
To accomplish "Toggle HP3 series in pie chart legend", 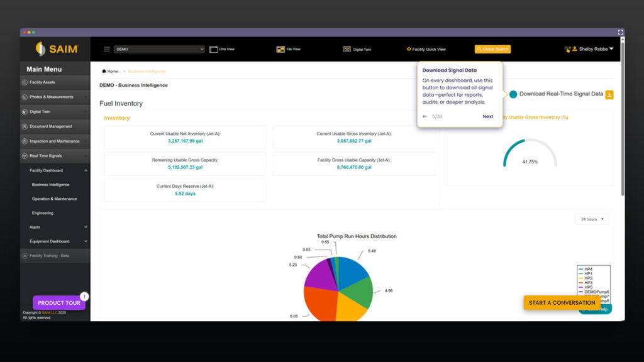I will [x=587, y=283].
